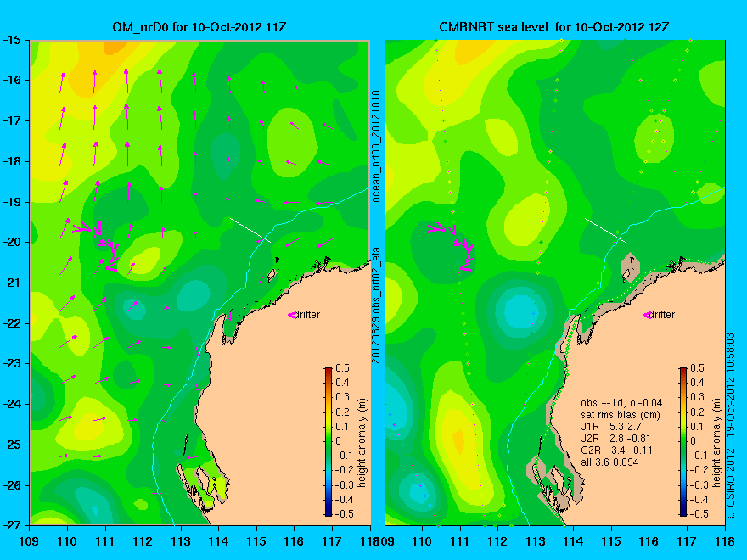Click the "J2R 2.8 -0.81" statistics row
This screenshot has height=560, width=747.
[x=615, y=438]
